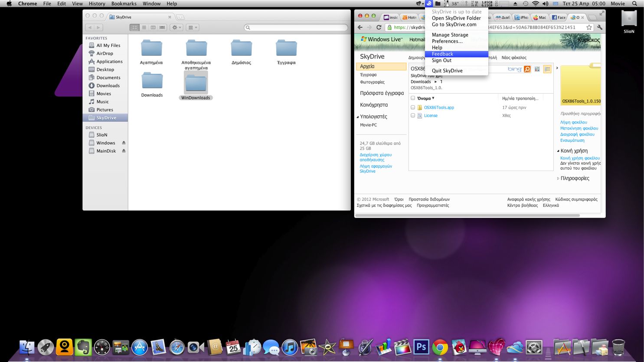Viewport: 644px width, 362px height.
Task: Choose Quit SkyDrive menu item
Action: coord(456,71)
